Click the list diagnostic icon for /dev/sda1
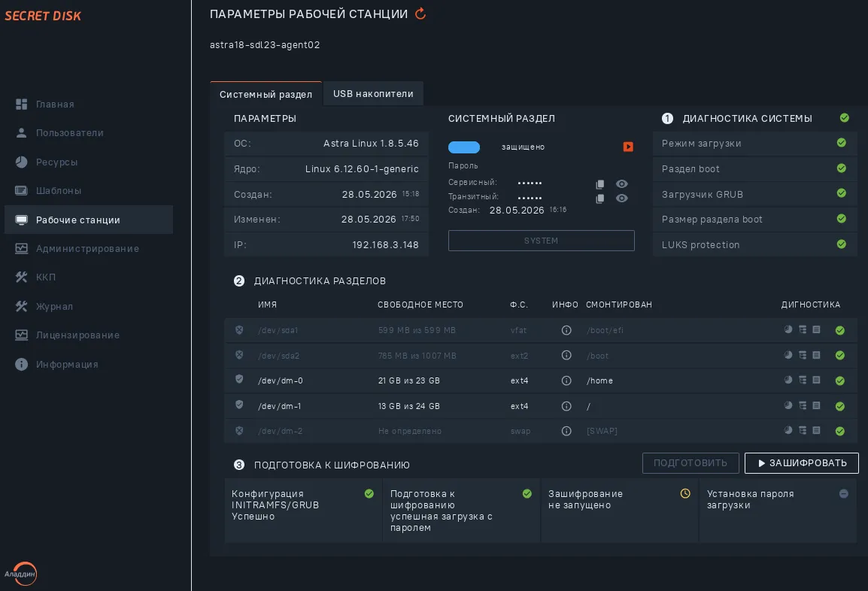This screenshot has width=868, height=591. pos(817,329)
